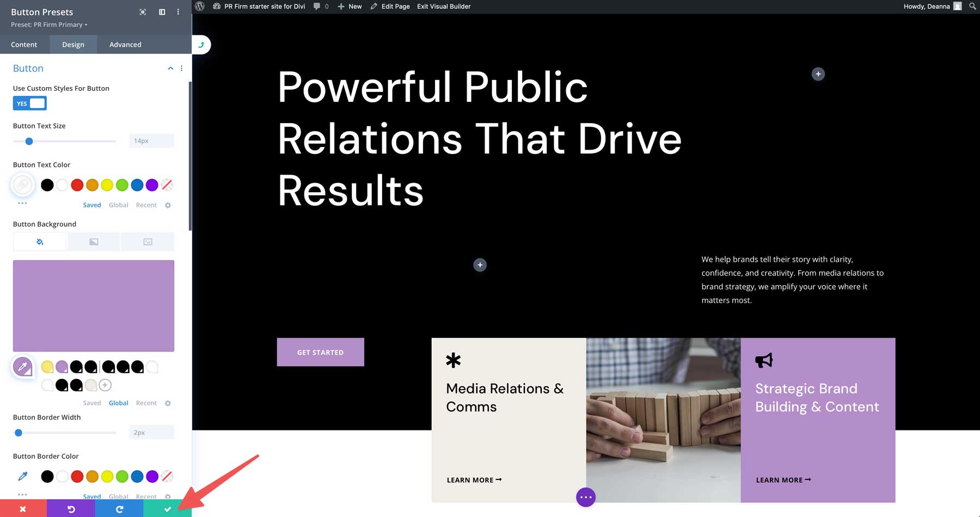
Task: Collapse the Button settings section
Action: click(170, 68)
